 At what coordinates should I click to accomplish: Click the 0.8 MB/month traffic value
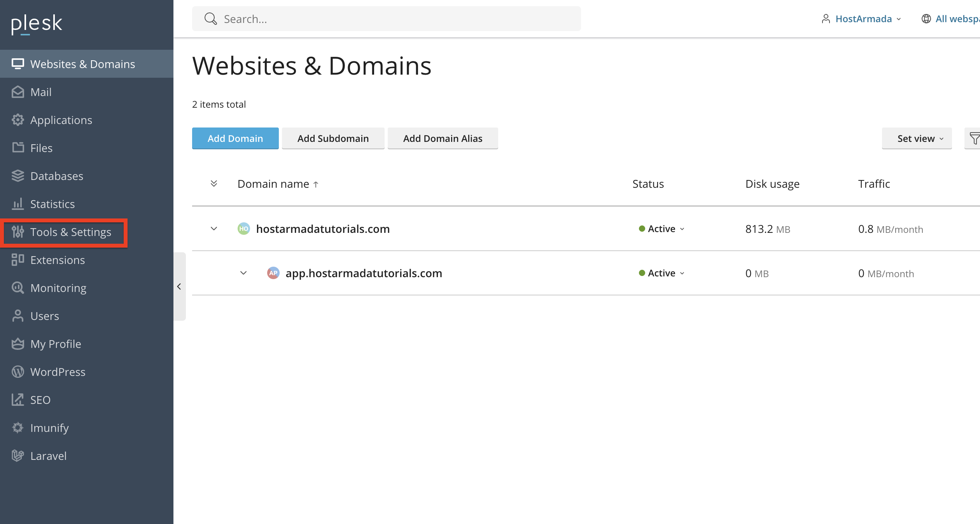tap(891, 229)
